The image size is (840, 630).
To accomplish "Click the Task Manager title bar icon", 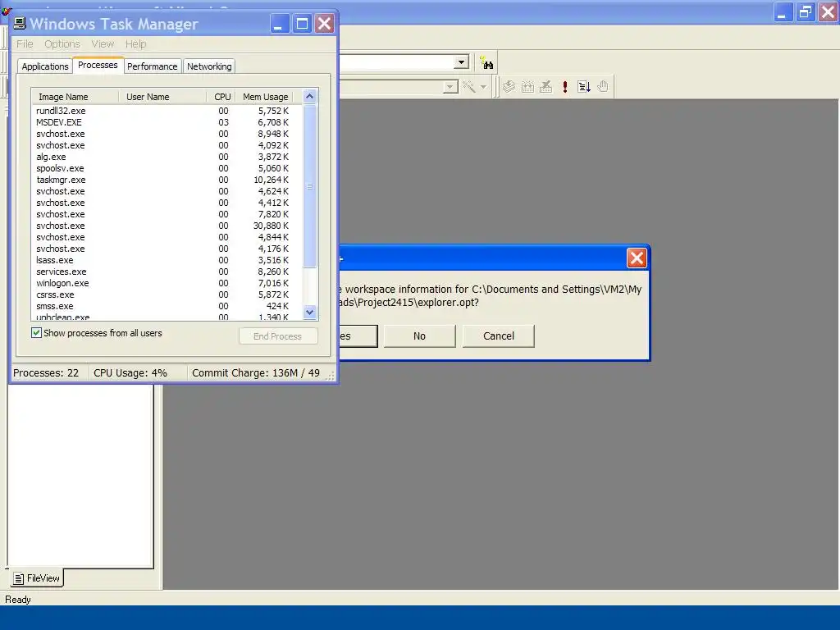I will (x=20, y=23).
